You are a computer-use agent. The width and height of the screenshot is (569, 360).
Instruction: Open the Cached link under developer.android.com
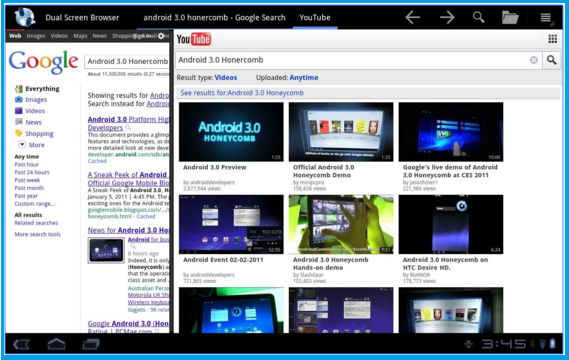(97, 161)
